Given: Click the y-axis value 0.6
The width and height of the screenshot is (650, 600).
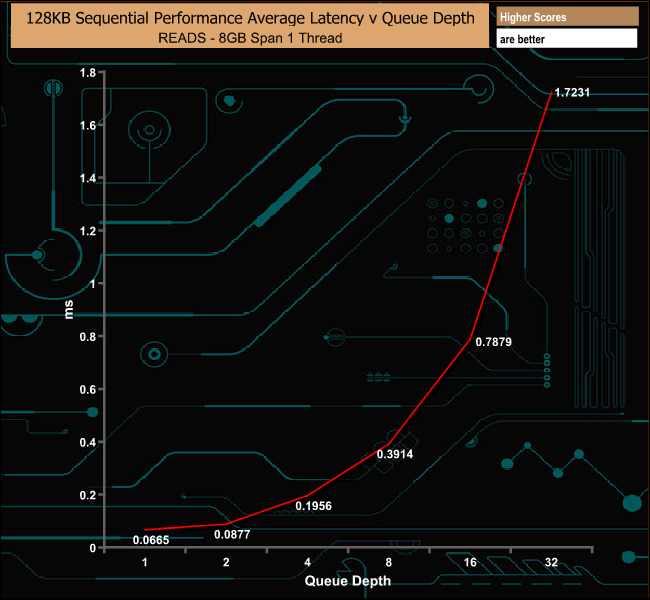Looking at the screenshot, I should coord(87,389).
